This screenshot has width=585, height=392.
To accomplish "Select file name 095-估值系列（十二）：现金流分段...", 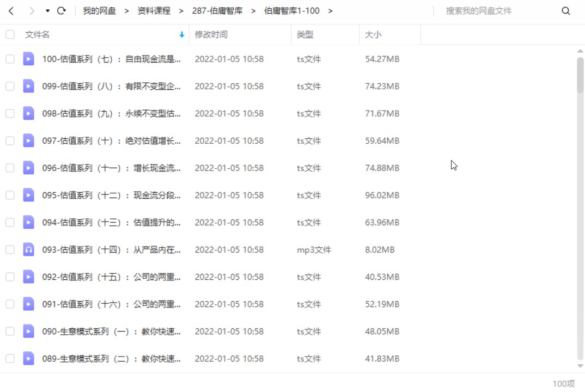I will 111,195.
